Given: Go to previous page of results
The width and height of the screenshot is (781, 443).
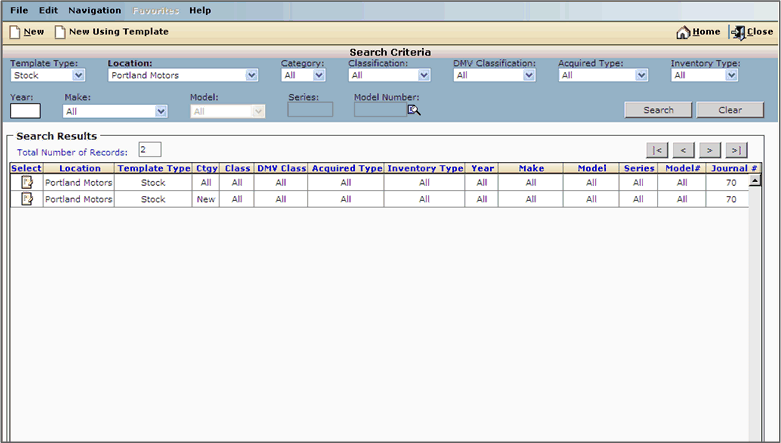Looking at the screenshot, I should pyautogui.click(x=683, y=150).
